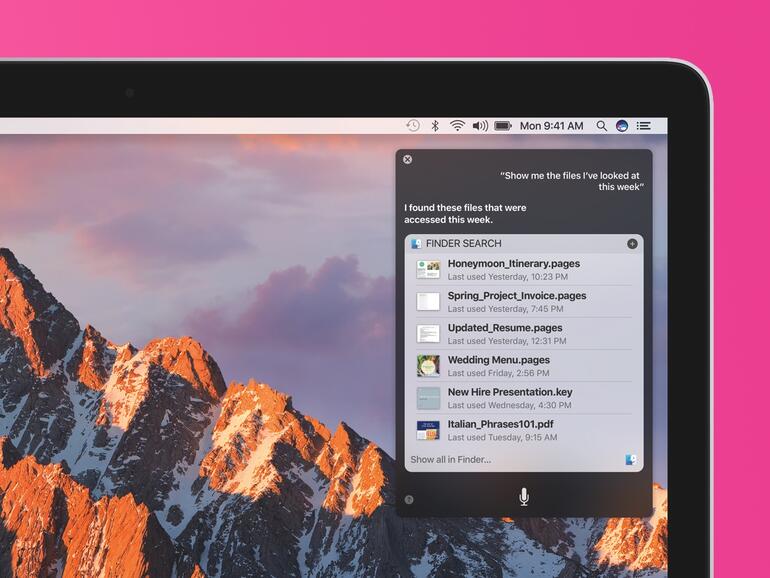Click Show all in Finder link
Screen dimensions: 770x578
pyautogui.click(x=451, y=460)
